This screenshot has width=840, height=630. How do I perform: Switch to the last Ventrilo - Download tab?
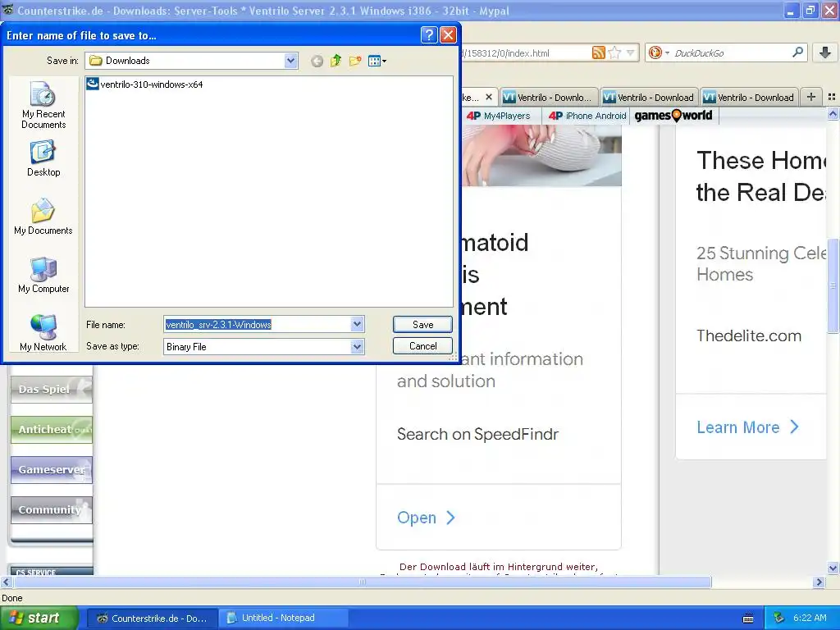(749, 97)
